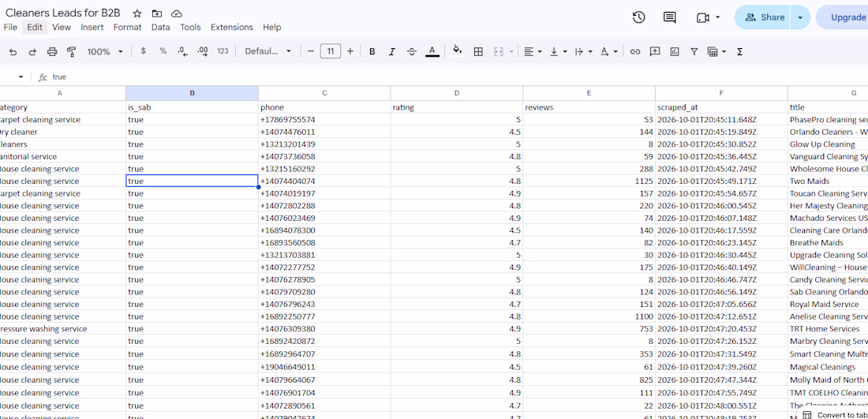This screenshot has height=419, width=868.
Task: Open the zoom 100% dropdown
Action: [105, 51]
